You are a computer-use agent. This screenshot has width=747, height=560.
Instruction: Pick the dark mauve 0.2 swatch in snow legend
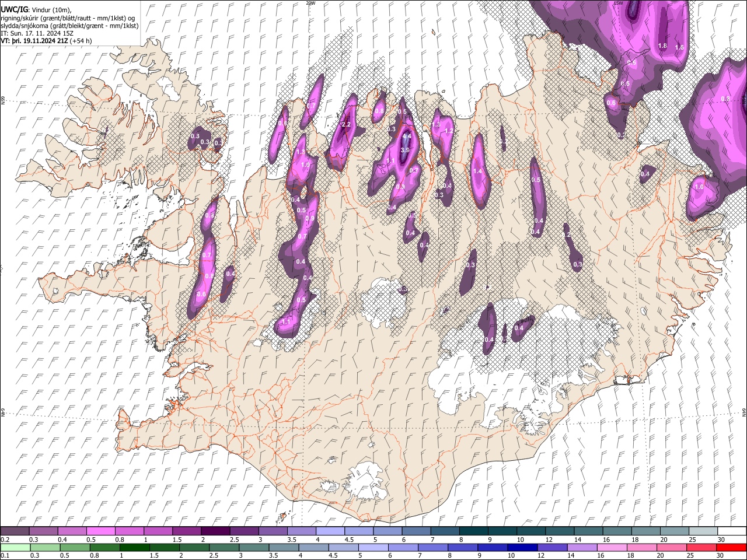[x=15, y=531]
